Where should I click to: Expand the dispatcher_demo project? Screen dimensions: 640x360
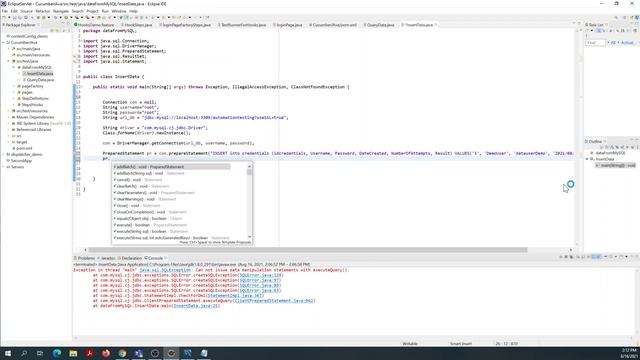coord(3,154)
